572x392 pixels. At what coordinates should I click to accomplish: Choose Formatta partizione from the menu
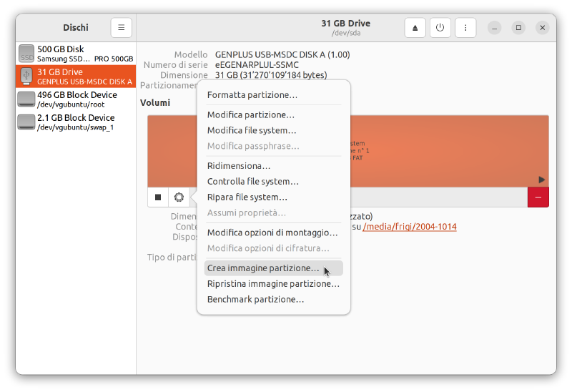pyautogui.click(x=252, y=95)
